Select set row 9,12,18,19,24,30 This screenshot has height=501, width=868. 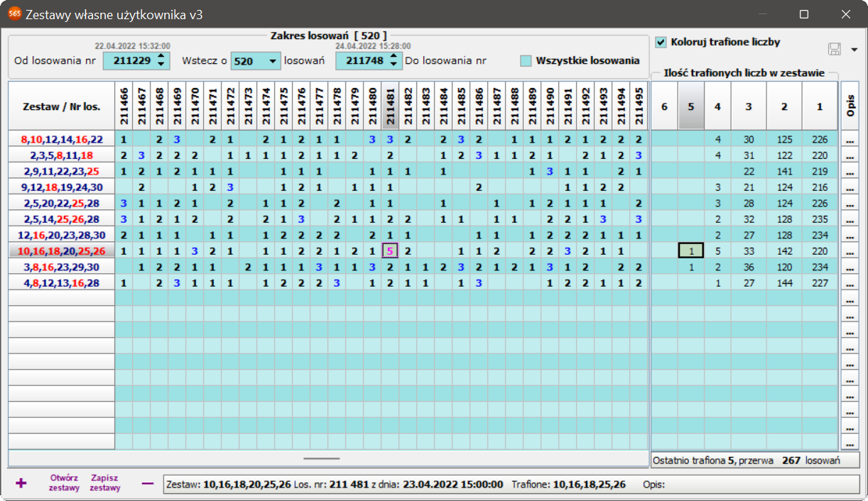pyautogui.click(x=62, y=187)
